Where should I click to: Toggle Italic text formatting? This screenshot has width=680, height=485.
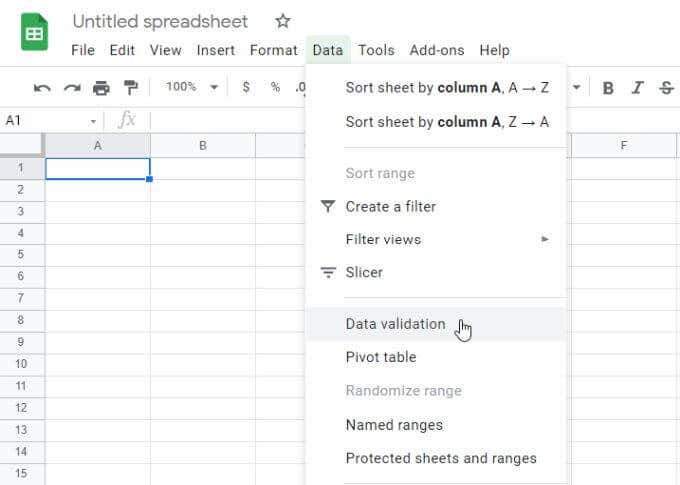coord(637,88)
